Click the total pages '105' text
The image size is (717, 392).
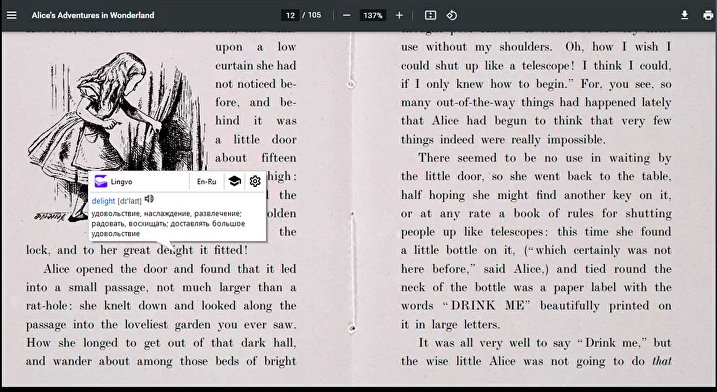click(x=315, y=15)
